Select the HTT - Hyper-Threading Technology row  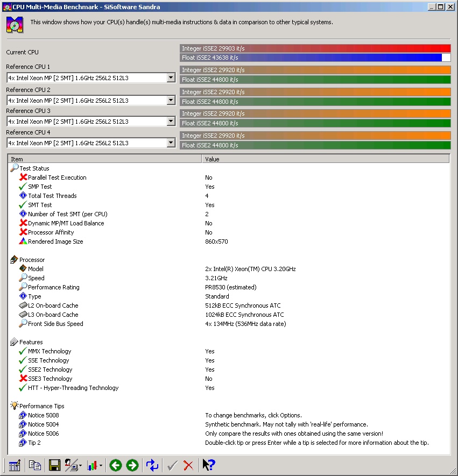coord(228,388)
